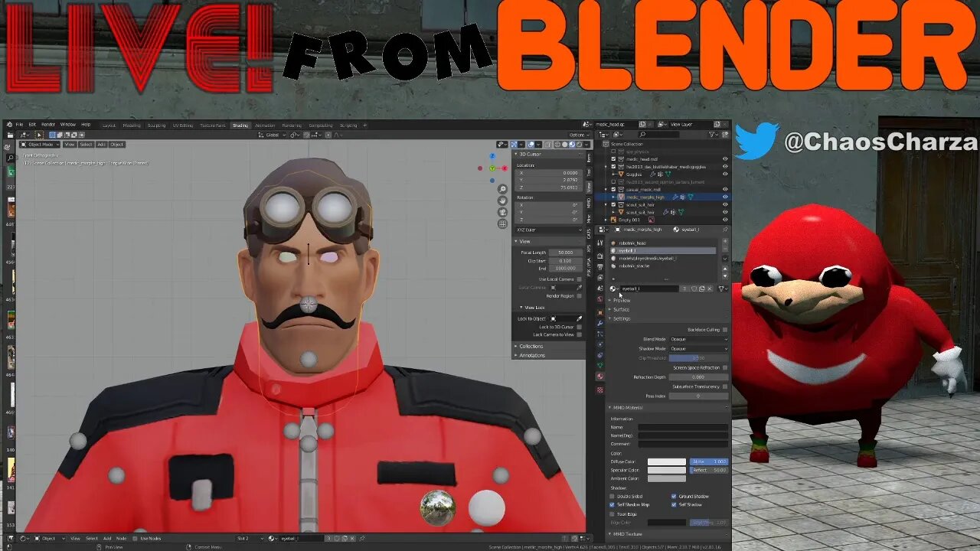Enable the Render Region checkbox
The width and height of the screenshot is (980, 551).
[x=580, y=295]
